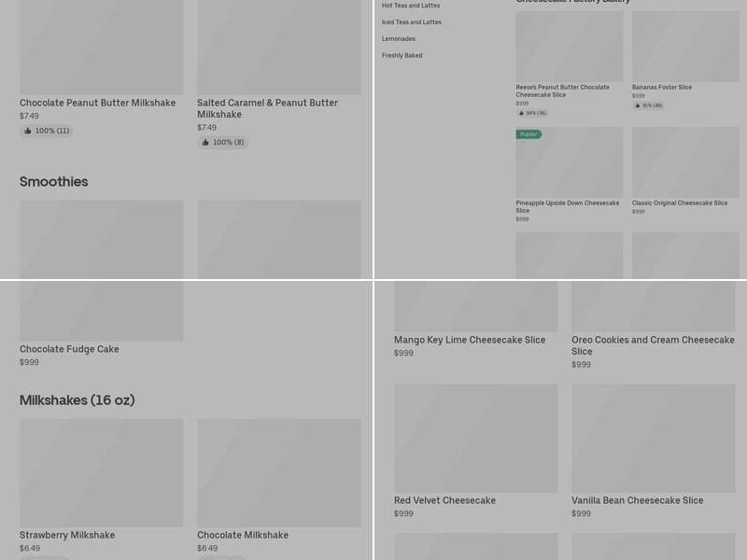Image resolution: width=747 pixels, height=560 pixels.
Task: Open the Salted Caramel & Peanut Butter Milkshake photo
Action: click(279, 47)
